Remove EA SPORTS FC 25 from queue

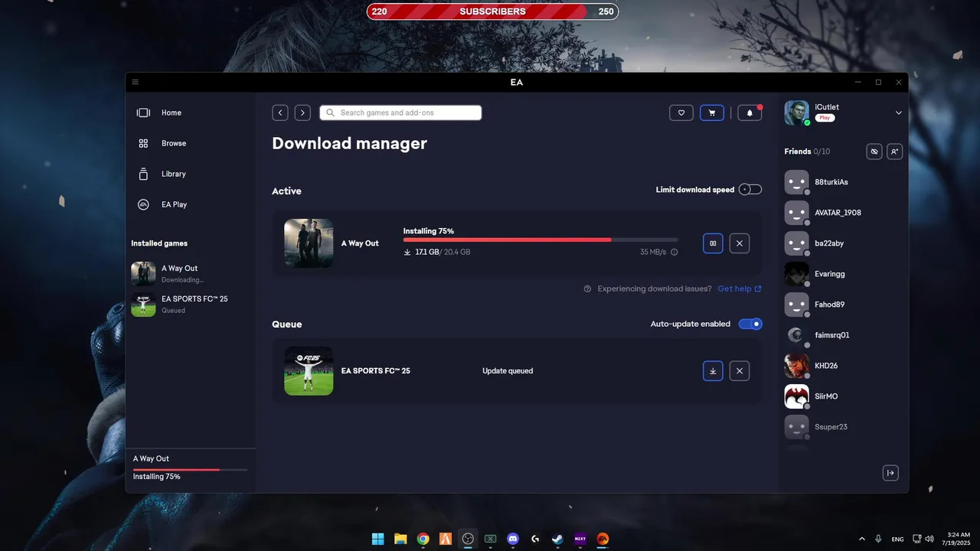click(x=740, y=370)
